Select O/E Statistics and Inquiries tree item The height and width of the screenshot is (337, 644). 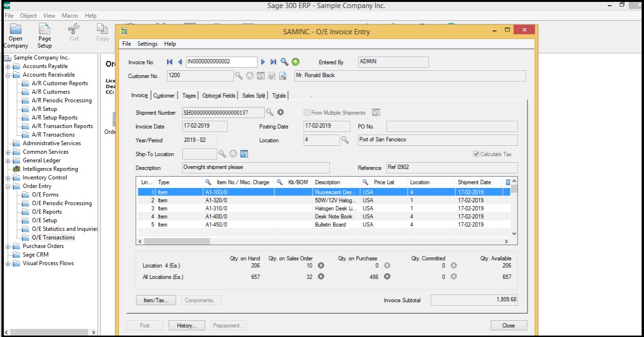pyautogui.click(x=65, y=229)
